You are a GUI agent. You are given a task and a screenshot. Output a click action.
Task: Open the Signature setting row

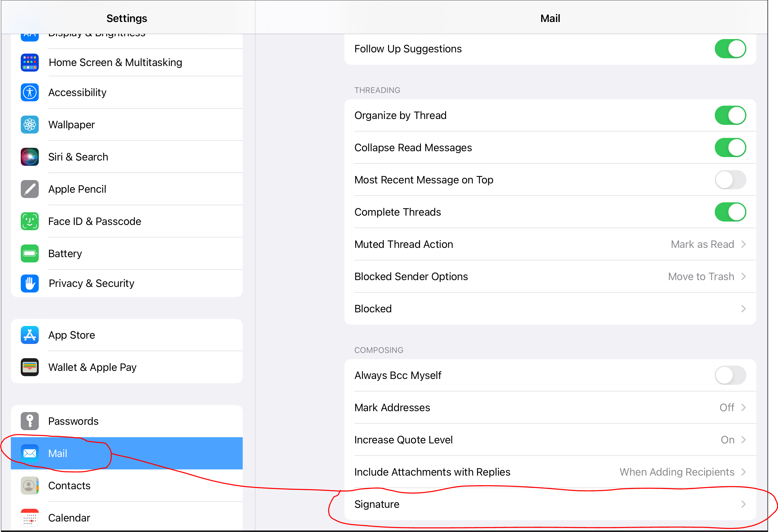tap(550, 504)
